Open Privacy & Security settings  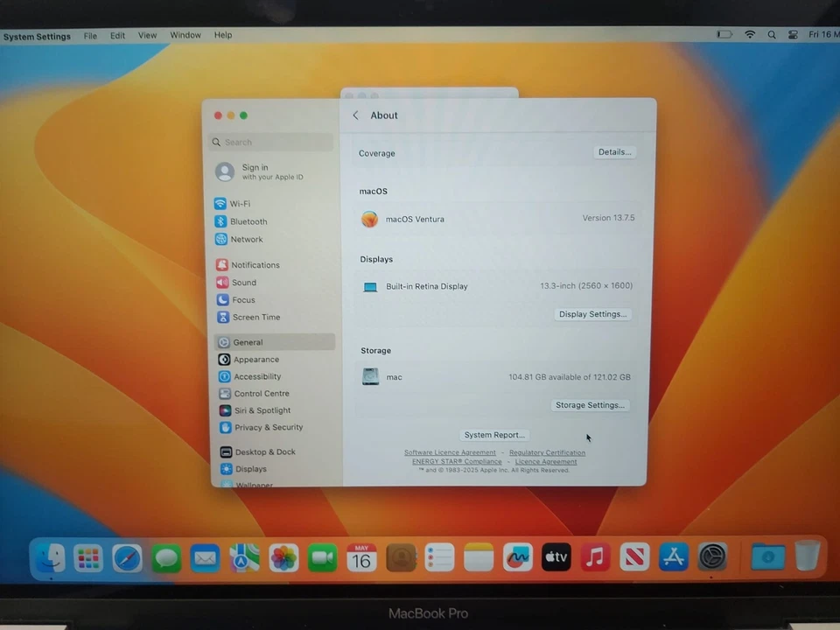coord(262,428)
